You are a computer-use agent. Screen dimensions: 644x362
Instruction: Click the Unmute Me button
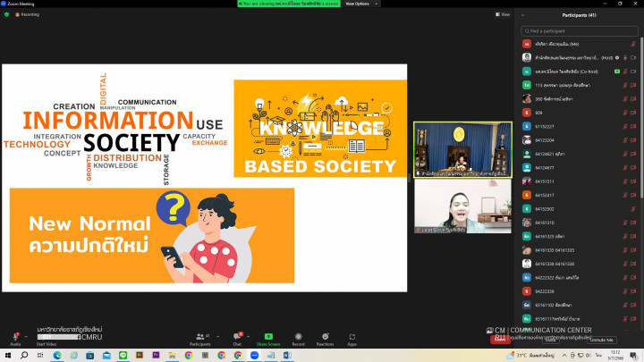pos(602,340)
